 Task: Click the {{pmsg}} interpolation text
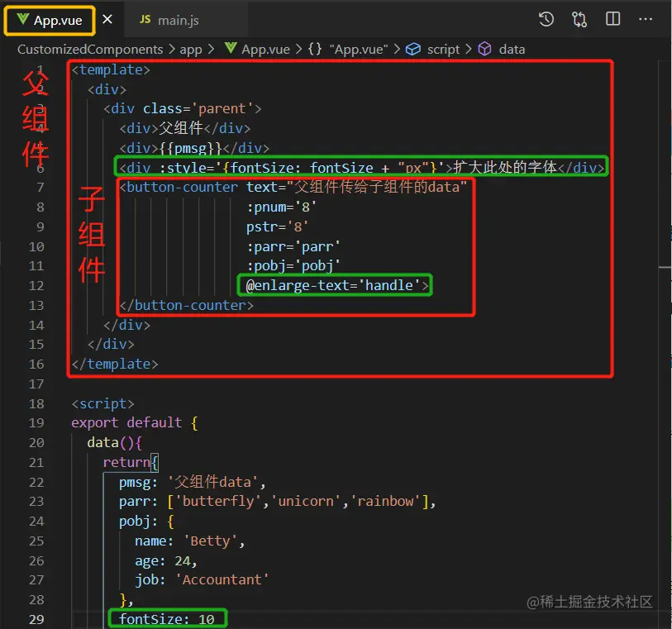[x=191, y=148]
